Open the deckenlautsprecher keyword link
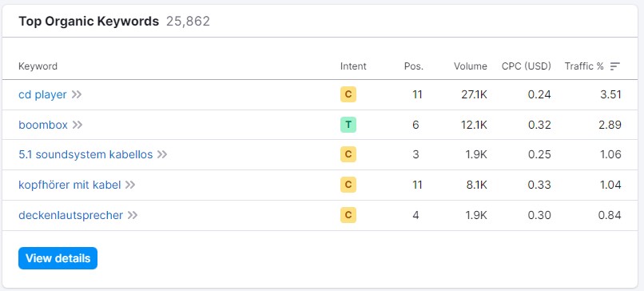Viewport: 644px width, 291px height. [x=70, y=215]
